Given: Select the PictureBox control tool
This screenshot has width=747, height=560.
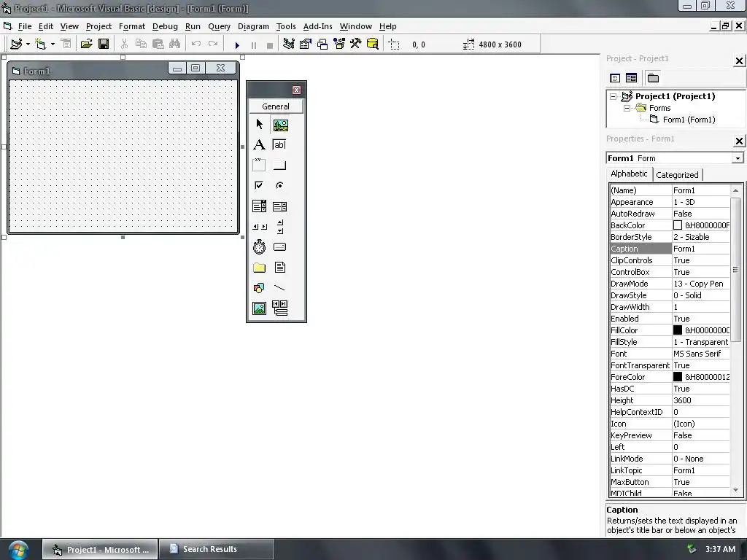Looking at the screenshot, I should click(x=280, y=125).
